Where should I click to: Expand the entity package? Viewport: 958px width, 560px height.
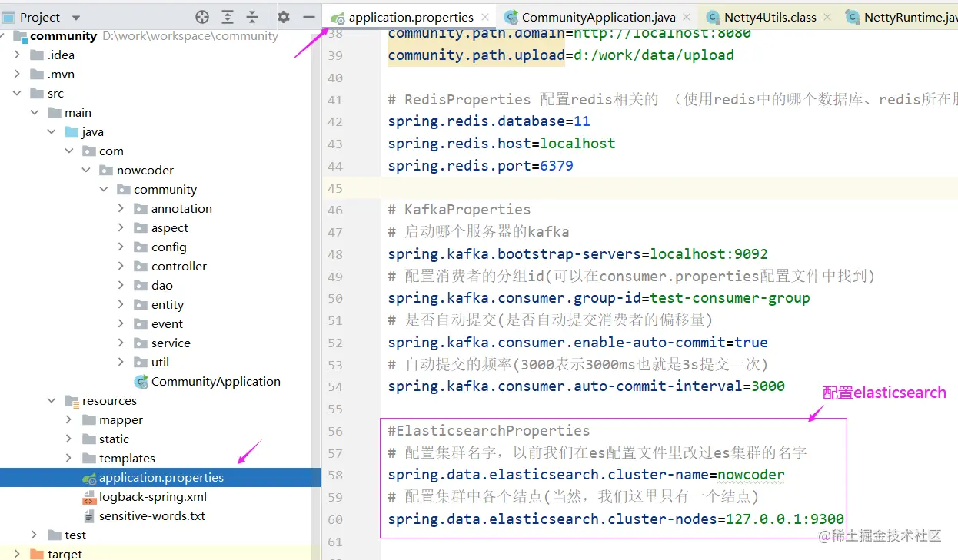[121, 305]
